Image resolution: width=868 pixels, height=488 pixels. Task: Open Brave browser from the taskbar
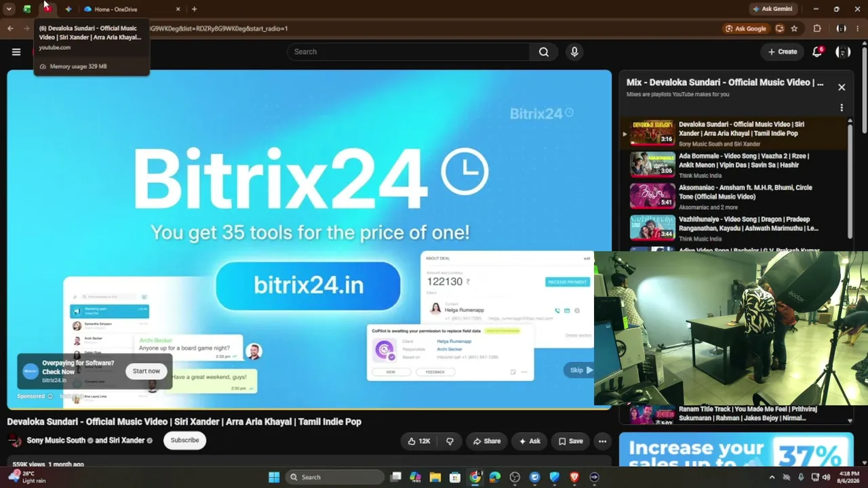pos(574,477)
